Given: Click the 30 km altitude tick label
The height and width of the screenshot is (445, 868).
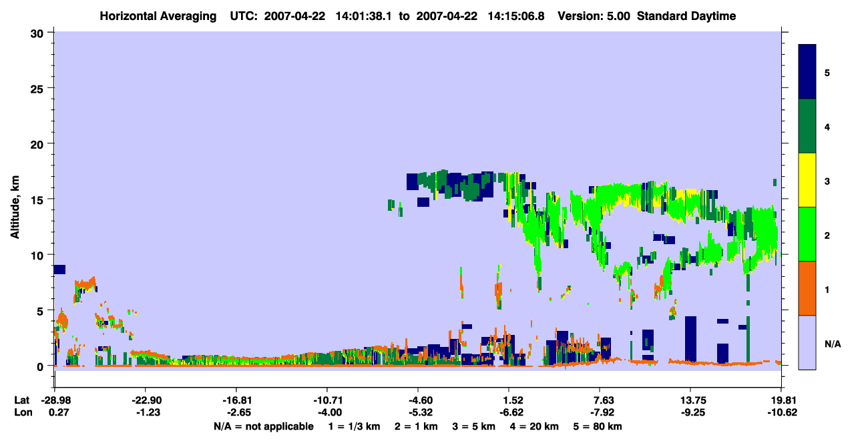Looking at the screenshot, I should tap(38, 33).
